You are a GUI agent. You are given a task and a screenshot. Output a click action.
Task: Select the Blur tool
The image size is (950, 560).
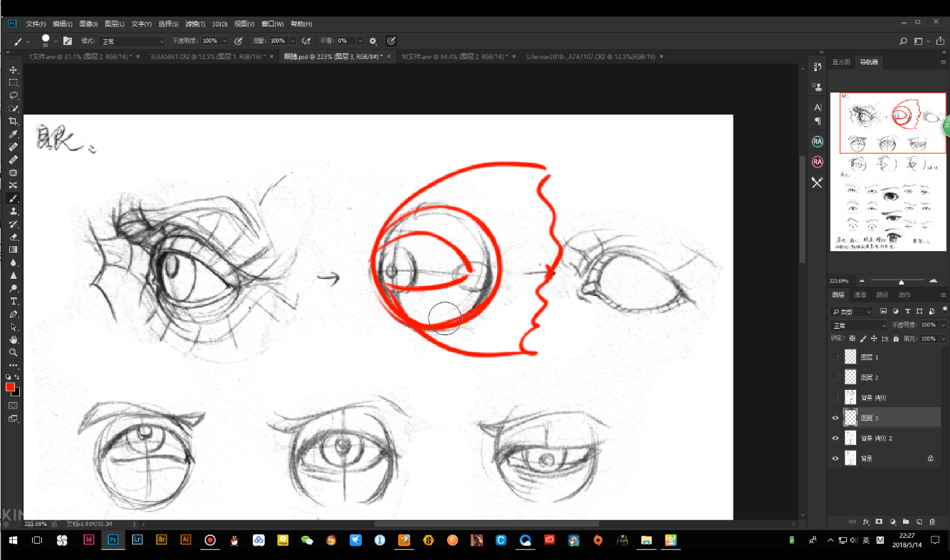point(13,263)
